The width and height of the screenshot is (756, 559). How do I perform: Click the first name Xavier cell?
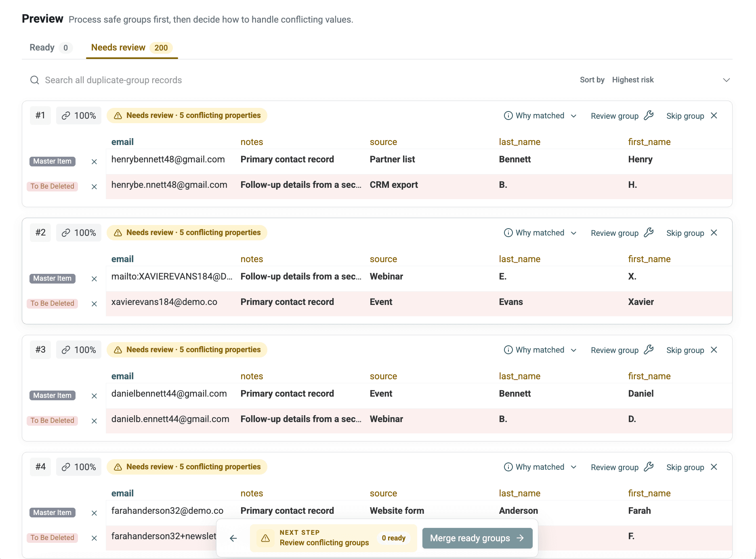[x=641, y=302]
